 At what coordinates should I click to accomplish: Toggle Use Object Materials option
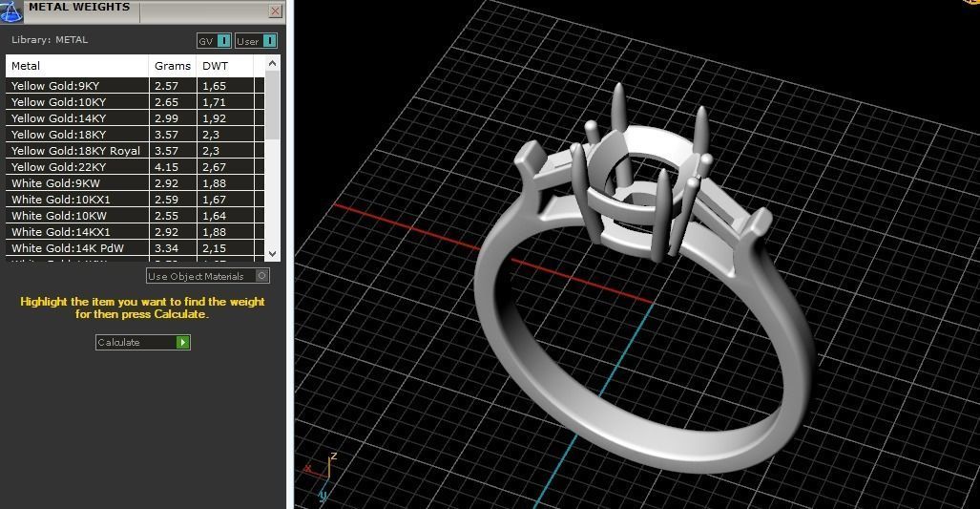[x=208, y=276]
